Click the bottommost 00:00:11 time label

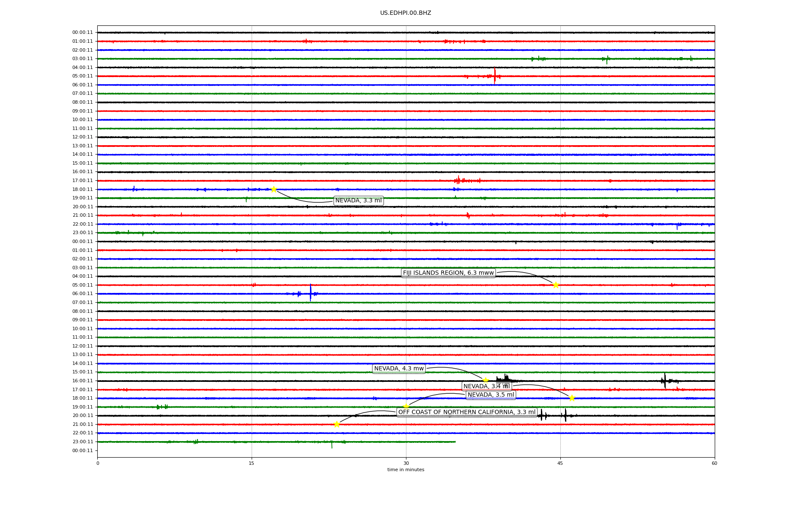(82, 450)
